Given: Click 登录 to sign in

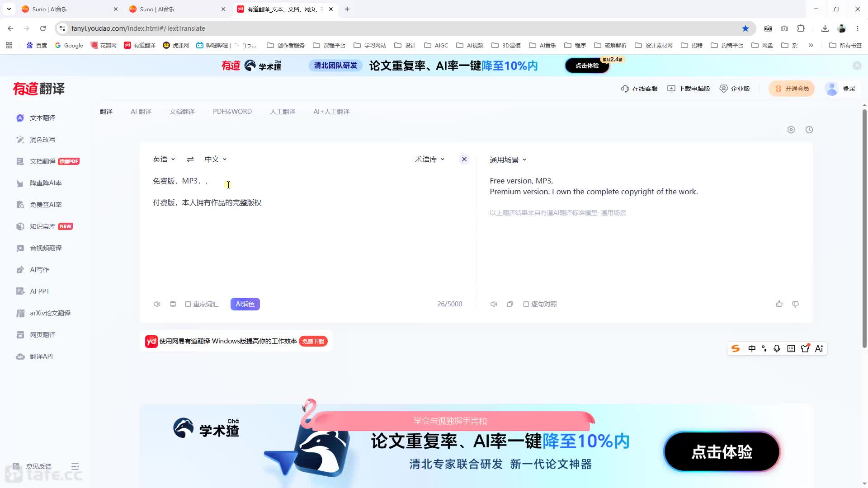Looking at the screenshot, I should pyautogui.click(x=849, y=89).
